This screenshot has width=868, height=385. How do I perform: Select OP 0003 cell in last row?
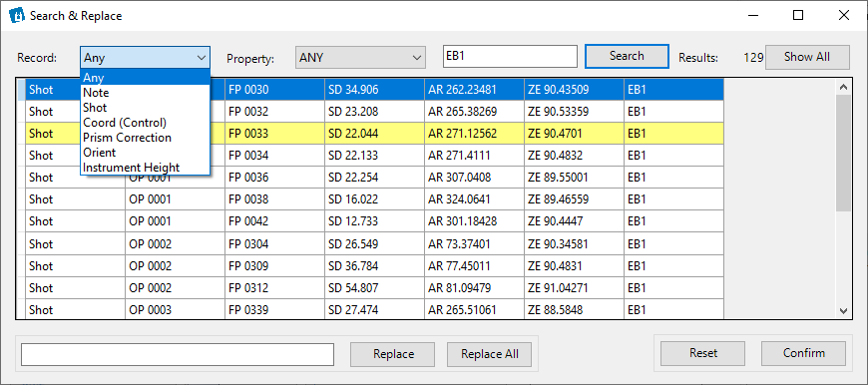175,309
